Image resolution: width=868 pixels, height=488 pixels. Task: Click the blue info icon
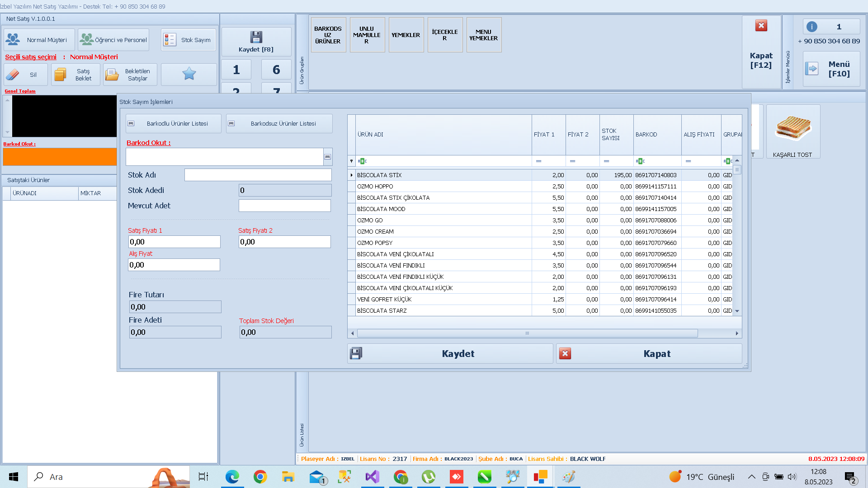[x=812, y=27]
